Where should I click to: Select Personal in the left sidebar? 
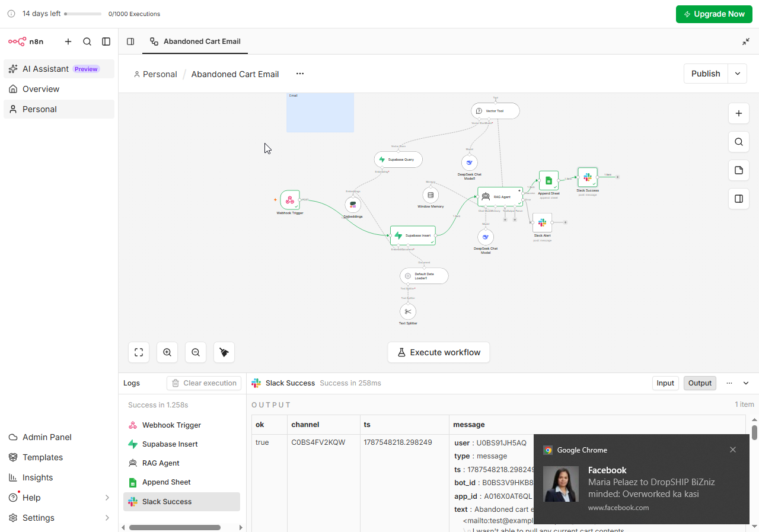click(59, 109)
